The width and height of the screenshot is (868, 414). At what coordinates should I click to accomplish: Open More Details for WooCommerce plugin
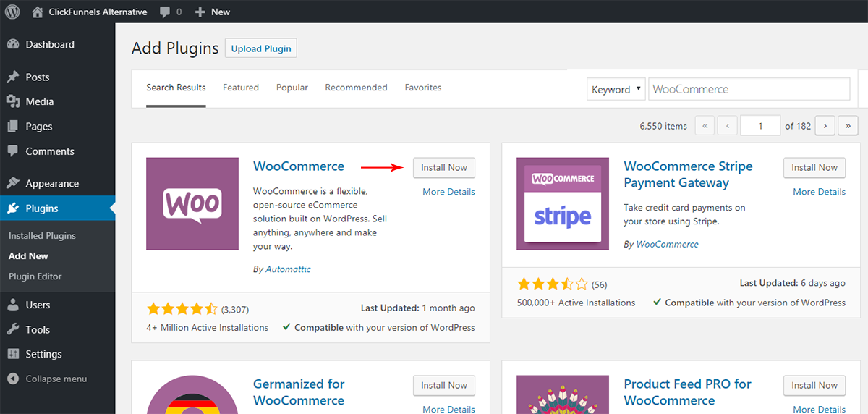tap(448, 192)
